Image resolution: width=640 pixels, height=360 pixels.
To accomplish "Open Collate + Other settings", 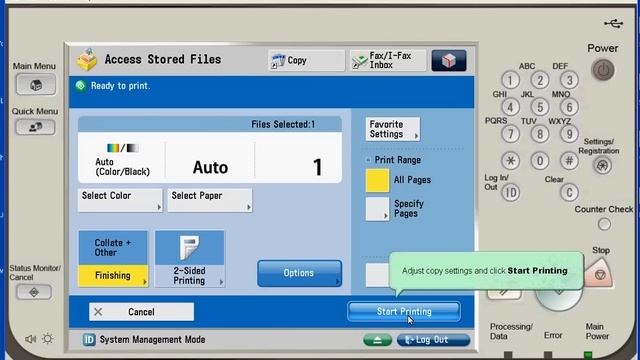I will coord(113,248).
